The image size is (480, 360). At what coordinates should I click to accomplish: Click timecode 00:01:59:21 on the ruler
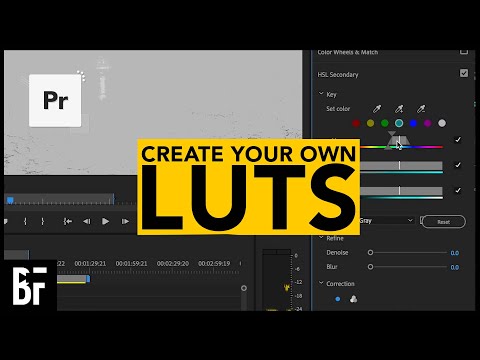click(x=131, y=263)
